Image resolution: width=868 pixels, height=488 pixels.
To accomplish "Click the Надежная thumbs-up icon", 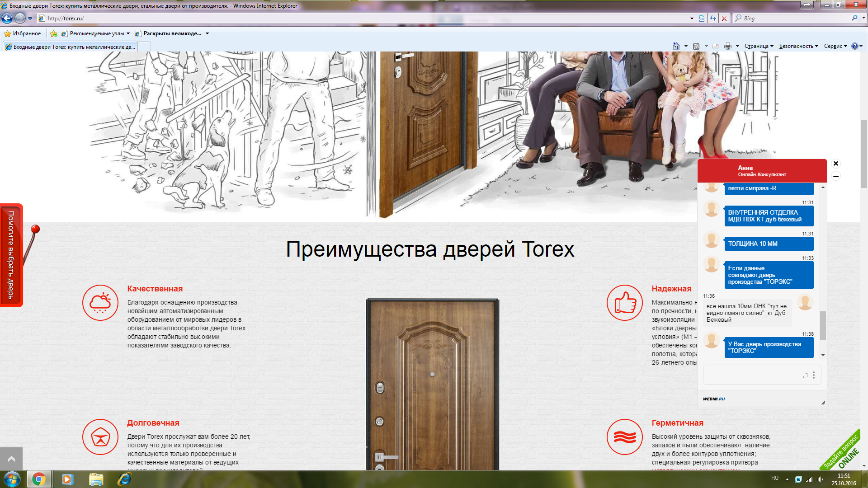I will (x=625, y=303).
